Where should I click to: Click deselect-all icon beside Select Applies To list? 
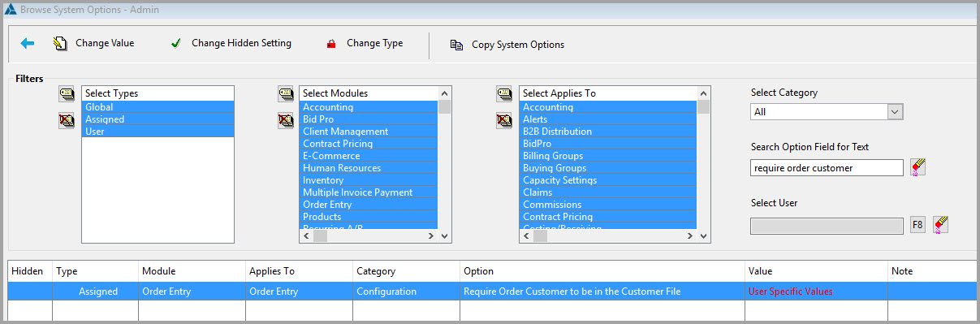[x=505, y=121]
